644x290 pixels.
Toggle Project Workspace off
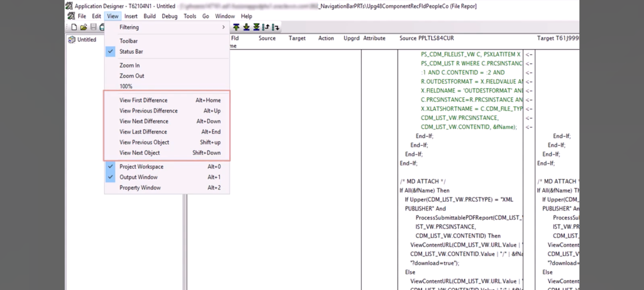(141, 166)
